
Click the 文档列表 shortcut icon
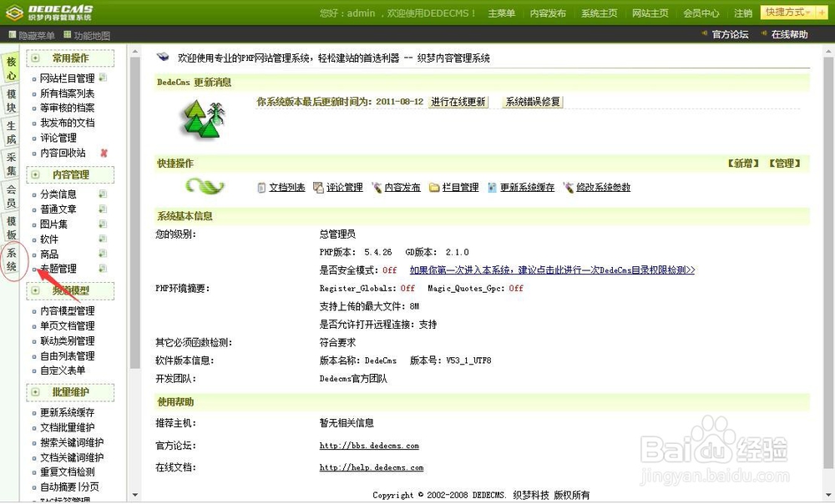tap(261, 188)
